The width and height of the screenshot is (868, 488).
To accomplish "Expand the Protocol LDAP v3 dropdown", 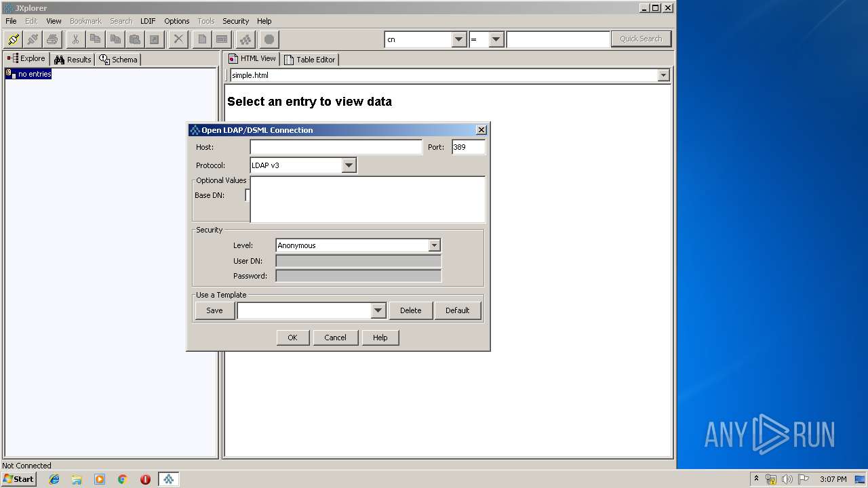I will [349, 165].
